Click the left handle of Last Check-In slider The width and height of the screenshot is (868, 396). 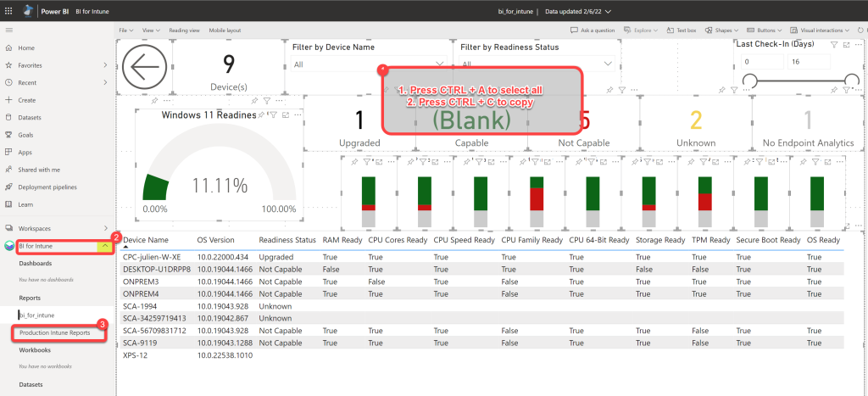748,81
